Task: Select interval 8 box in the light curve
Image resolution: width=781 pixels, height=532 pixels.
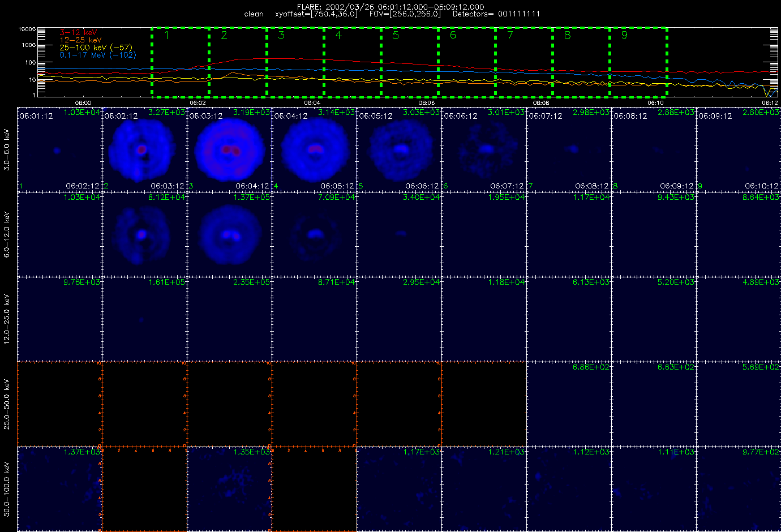Action: pyautogui.click(x=581, y=61)
